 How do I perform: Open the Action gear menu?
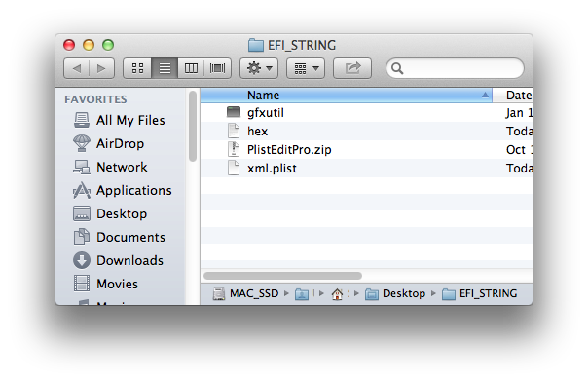(x=259, y=68)
